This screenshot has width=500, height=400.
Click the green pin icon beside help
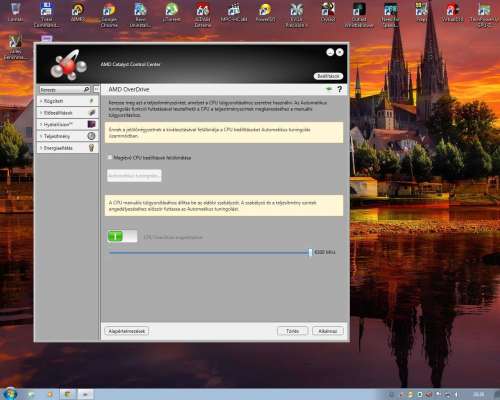click(x=329, y=89)
